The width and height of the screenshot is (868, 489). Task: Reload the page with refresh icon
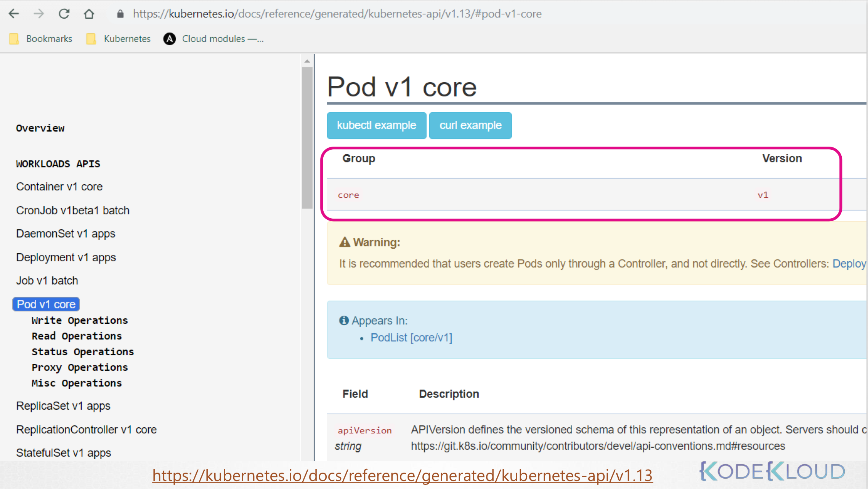[64, 14]
